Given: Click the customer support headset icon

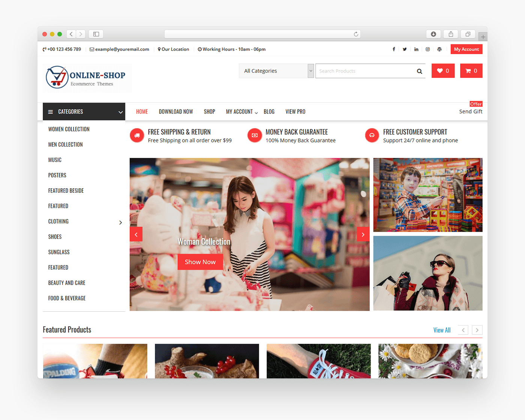Looking at the screenshot, I should tap(372, 135).
